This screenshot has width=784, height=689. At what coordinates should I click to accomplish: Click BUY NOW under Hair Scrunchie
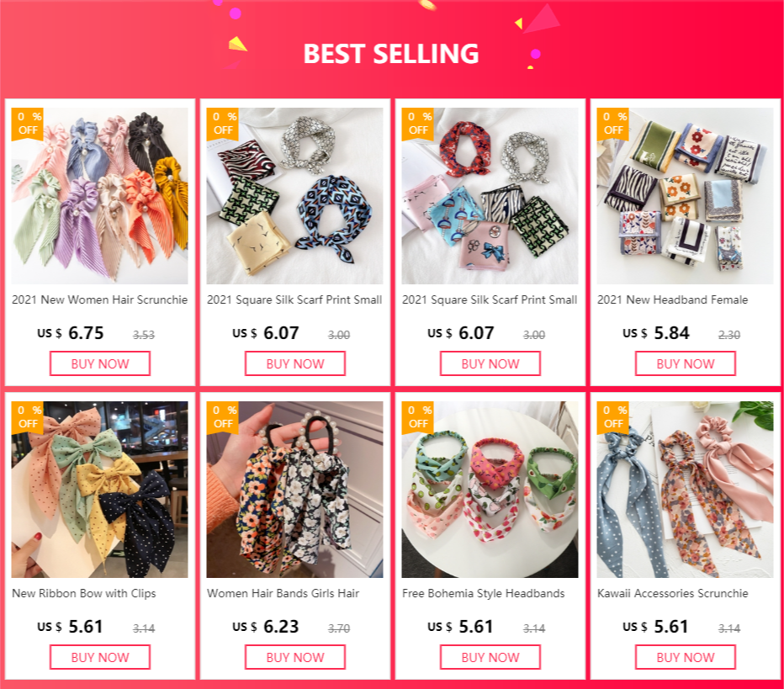coord(100,363)
